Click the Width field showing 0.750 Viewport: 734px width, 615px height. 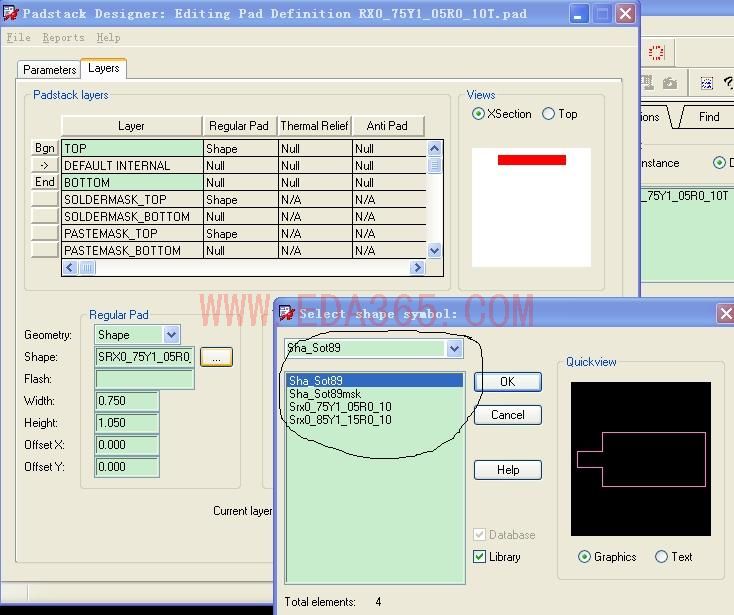click(x=127, y=401)
